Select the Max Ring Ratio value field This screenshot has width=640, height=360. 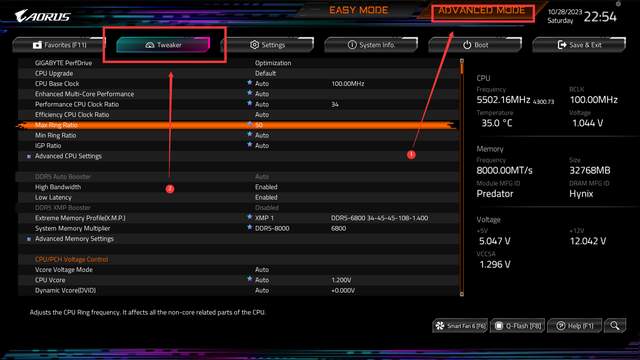[x=259, y=125]
